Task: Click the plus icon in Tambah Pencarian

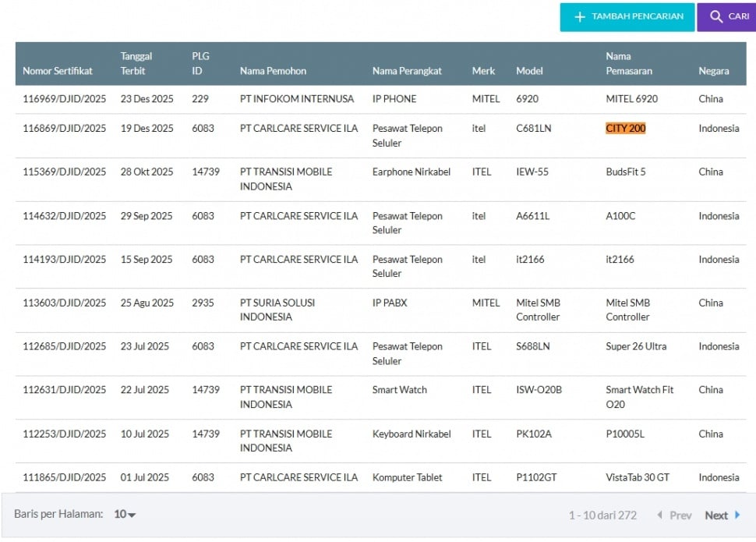Action: pyautogui.click(x=579, y=17)
